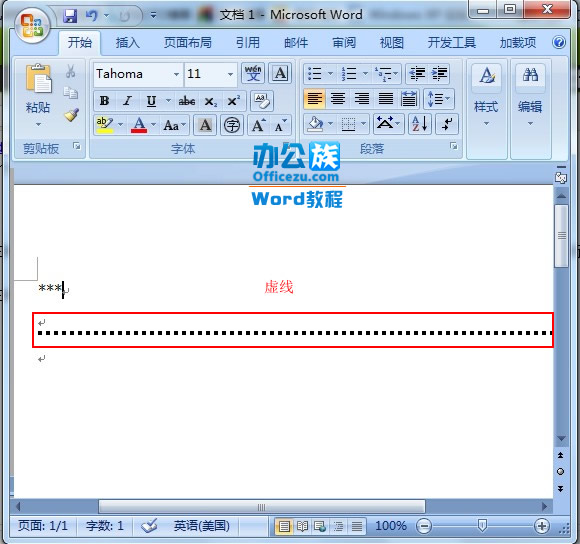Set left text alignment
This screenshot has width=580, height=544.
click(314, 99)
